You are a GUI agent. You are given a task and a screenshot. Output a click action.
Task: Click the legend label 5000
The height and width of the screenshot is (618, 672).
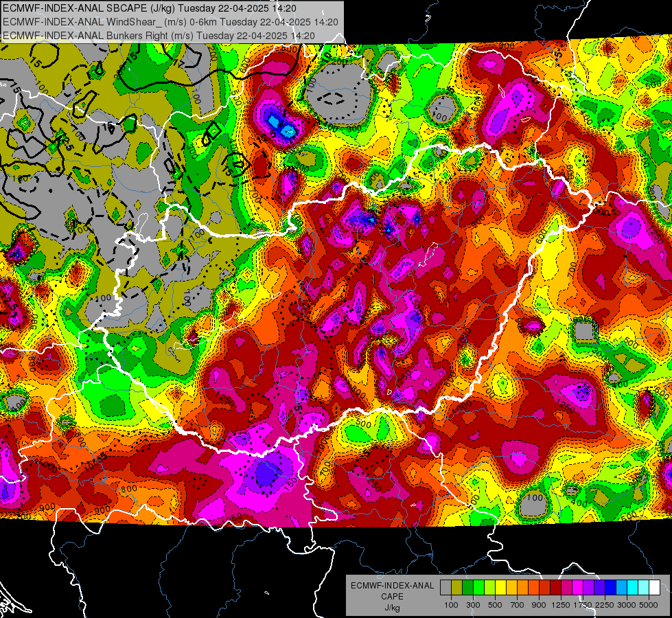click(x=649, y=605)
